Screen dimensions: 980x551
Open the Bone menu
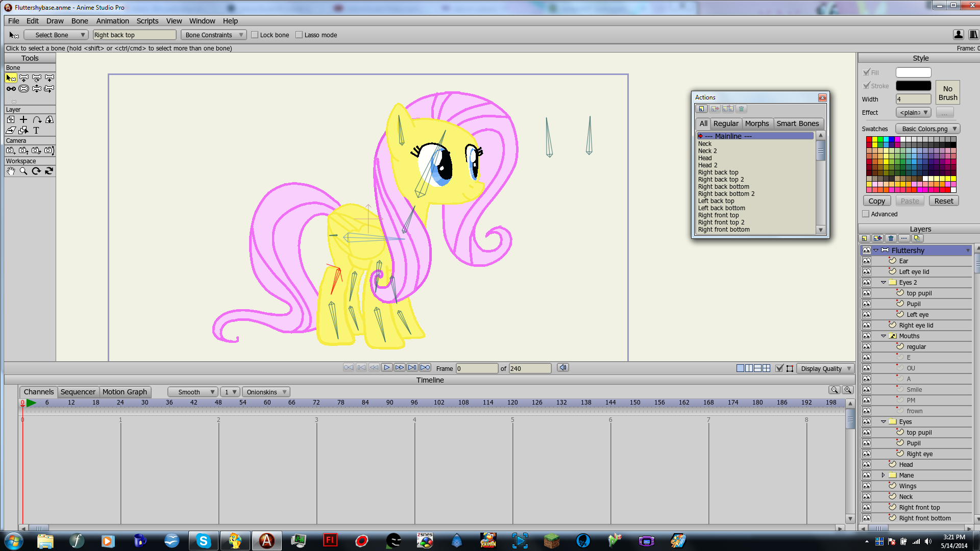[x=80, y=21]
